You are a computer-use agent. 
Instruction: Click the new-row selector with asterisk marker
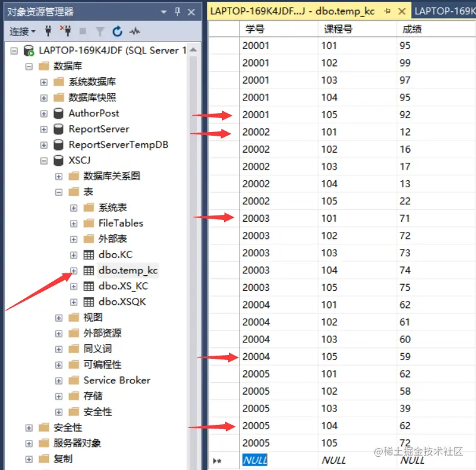point(224,461)
